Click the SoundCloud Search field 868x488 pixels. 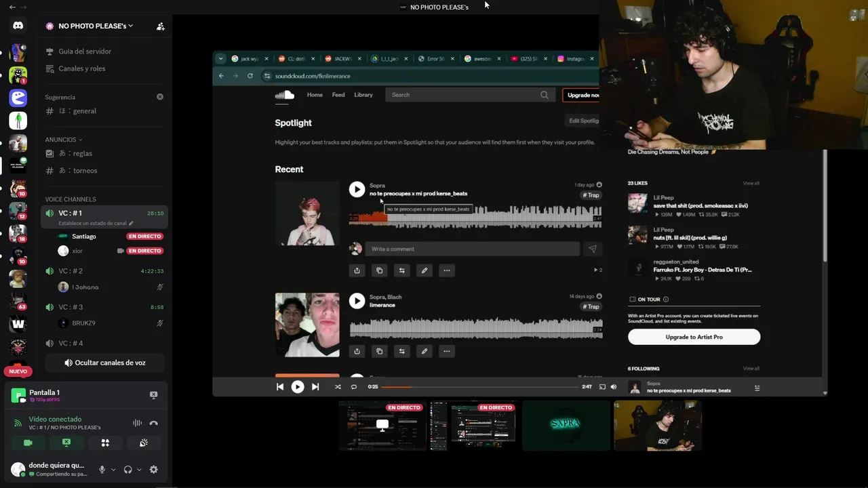tap(469, 95)
